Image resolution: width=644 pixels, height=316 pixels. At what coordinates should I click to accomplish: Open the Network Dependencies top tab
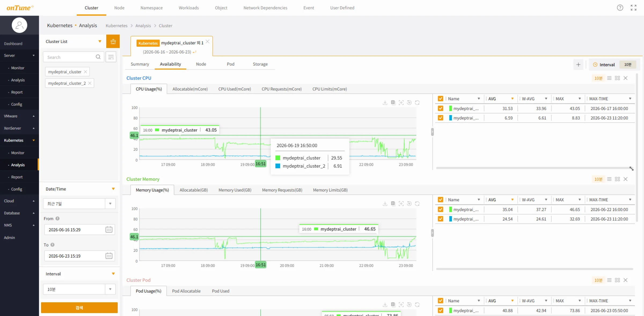pyautogui.click(x=265, y=8)
